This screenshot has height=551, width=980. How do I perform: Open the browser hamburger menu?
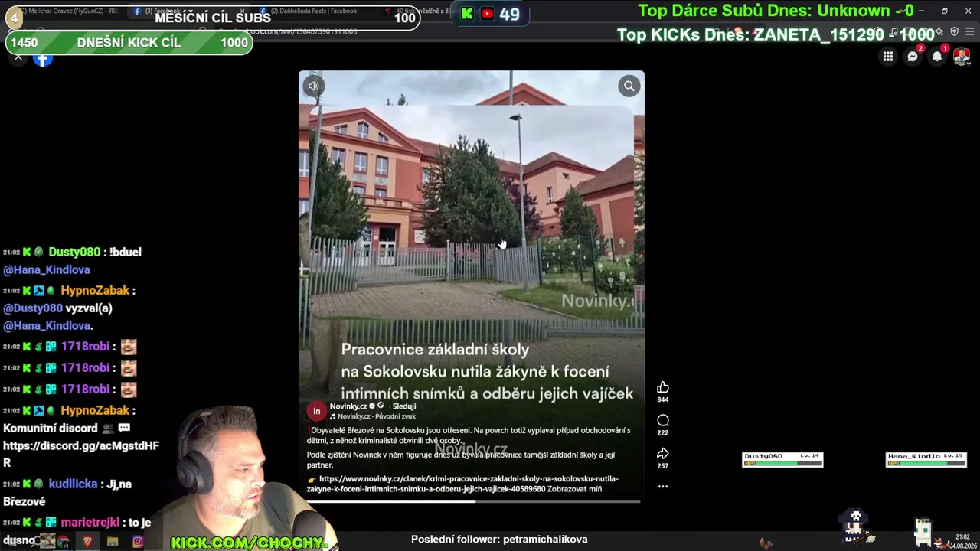click(x=970, y=32)
